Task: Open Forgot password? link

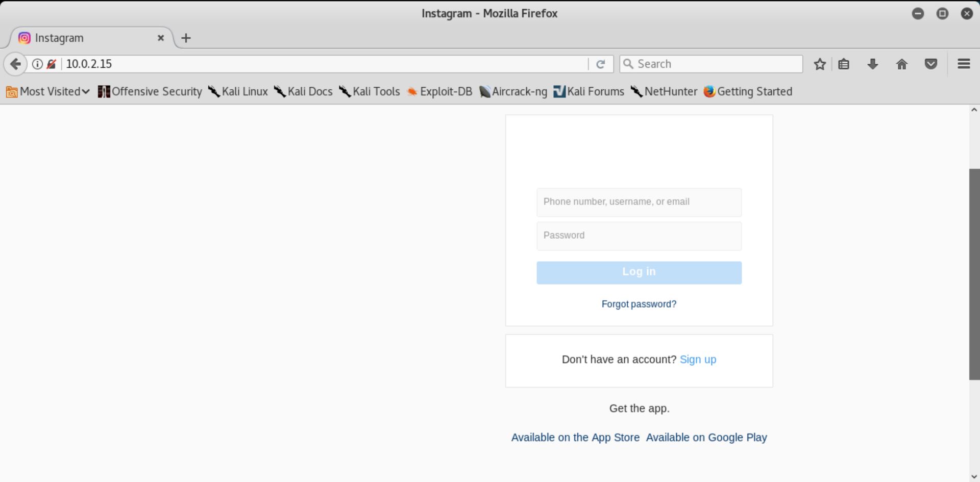Action: click(639, 304)
